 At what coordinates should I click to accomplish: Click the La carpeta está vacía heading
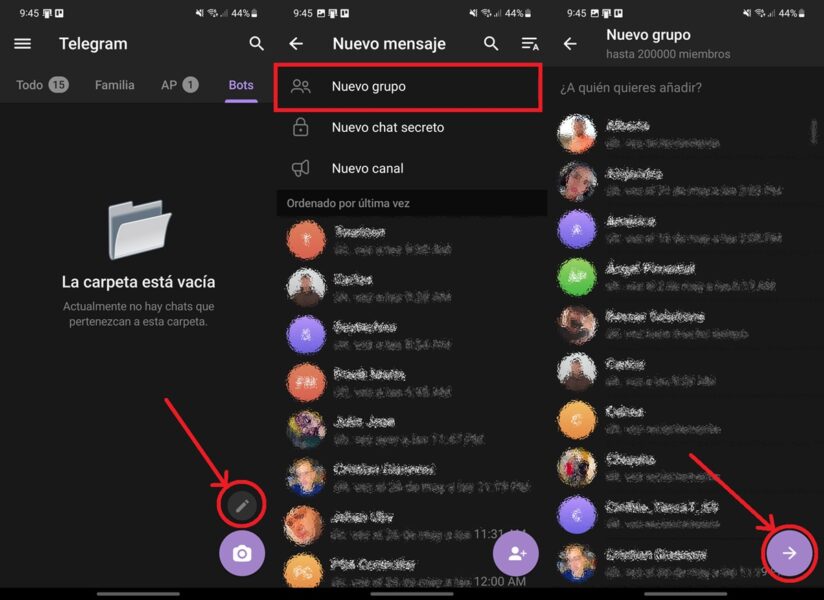pos(138,282)
